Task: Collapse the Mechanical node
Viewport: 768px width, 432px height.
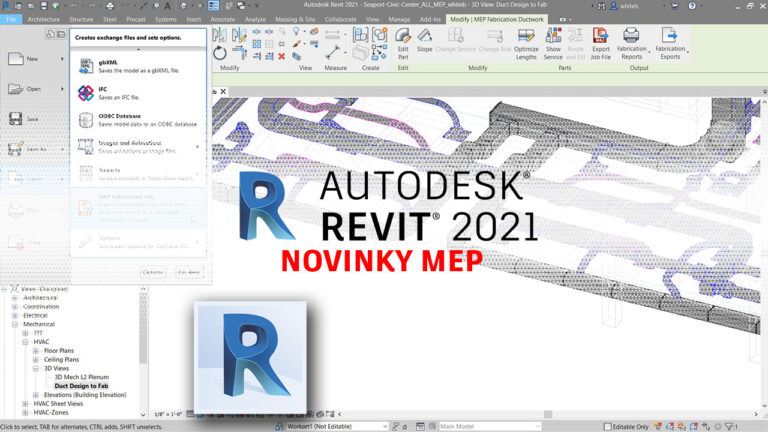Action: pyautogui.click(x=15, y=324)
